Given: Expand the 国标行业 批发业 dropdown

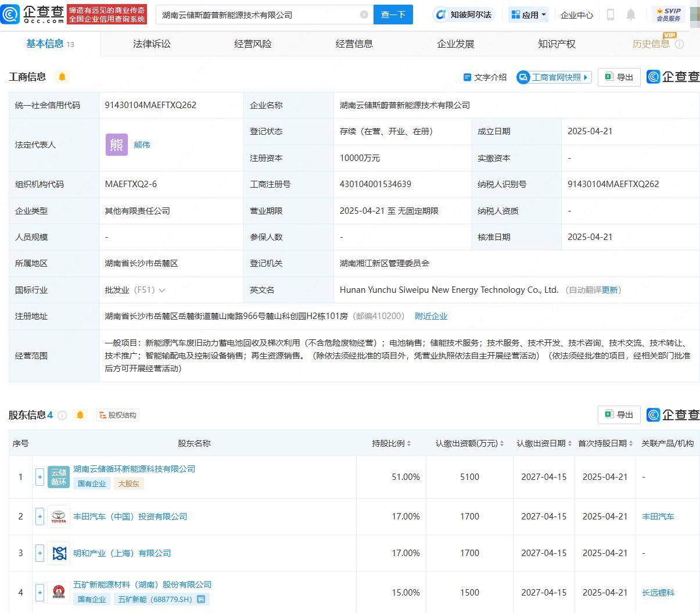Looking at the screenshot, I should click(x=161, y=290).
